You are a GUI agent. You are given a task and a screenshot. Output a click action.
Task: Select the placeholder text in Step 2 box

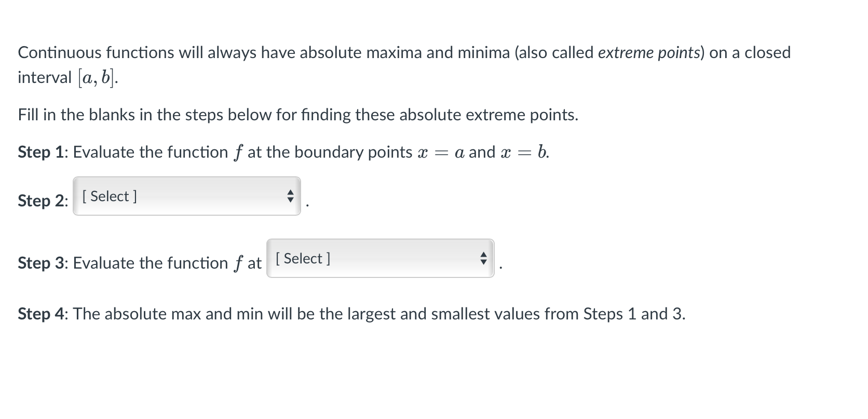click(107, 196)
